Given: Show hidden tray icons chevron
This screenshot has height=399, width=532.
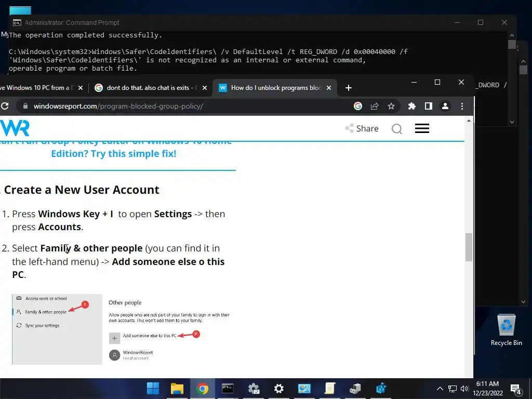Looking at the screenshot, I should point(440,389).
